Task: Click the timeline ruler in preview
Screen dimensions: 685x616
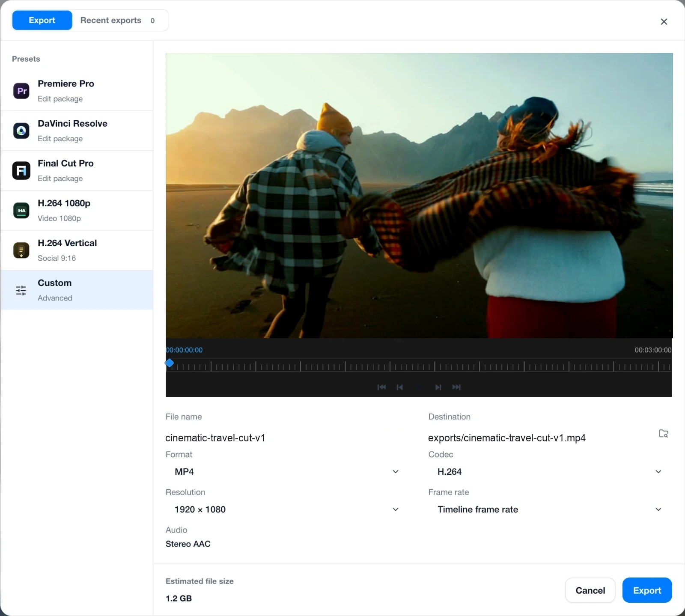Action: click(x=419, y=366)
